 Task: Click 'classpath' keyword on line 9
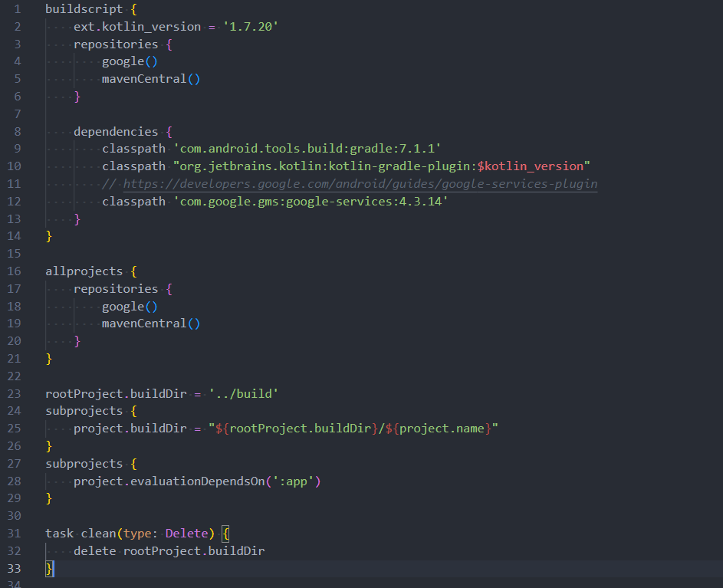tap(133, 149)
